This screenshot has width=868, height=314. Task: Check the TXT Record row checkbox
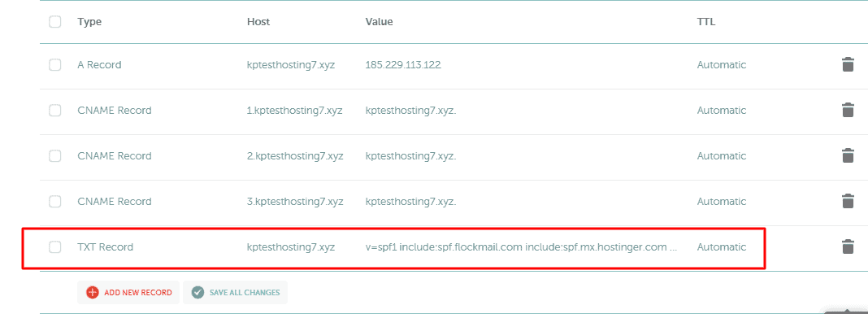tap(54, 247)
